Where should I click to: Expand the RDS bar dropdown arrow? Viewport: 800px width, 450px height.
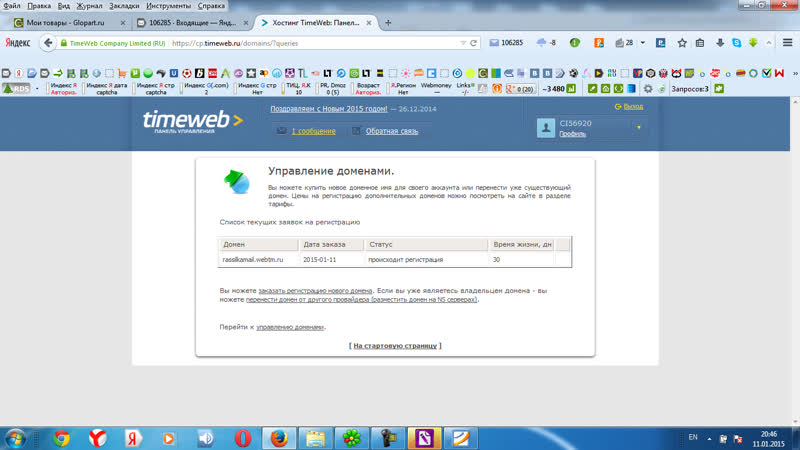(37, 89)
